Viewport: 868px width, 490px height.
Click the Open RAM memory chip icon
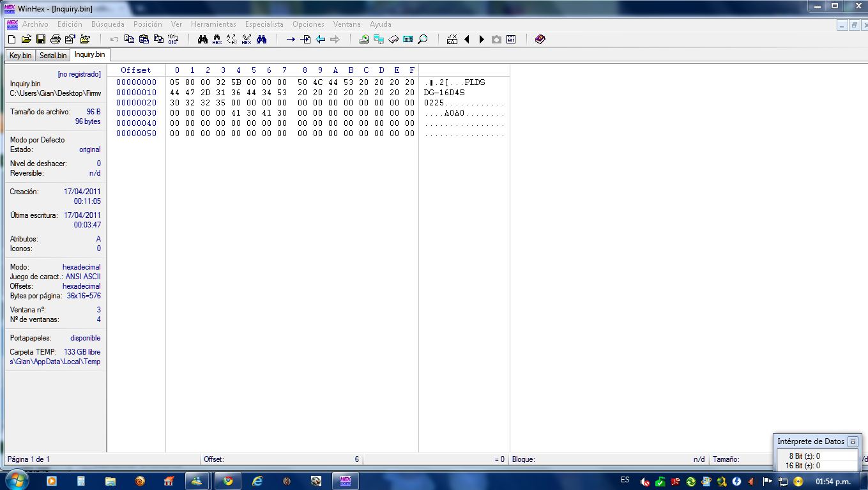coord(393,40)
